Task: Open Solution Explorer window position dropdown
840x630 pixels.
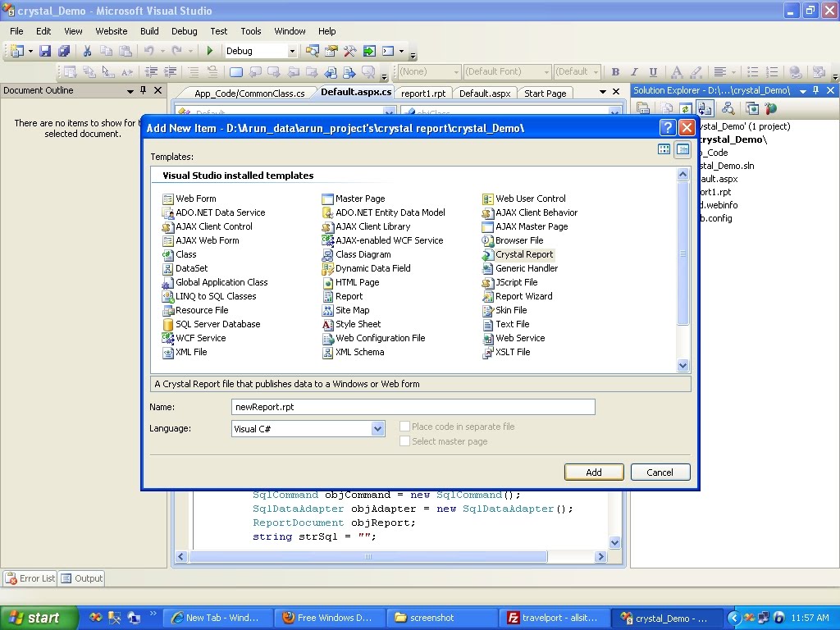Action: point(802,90)
